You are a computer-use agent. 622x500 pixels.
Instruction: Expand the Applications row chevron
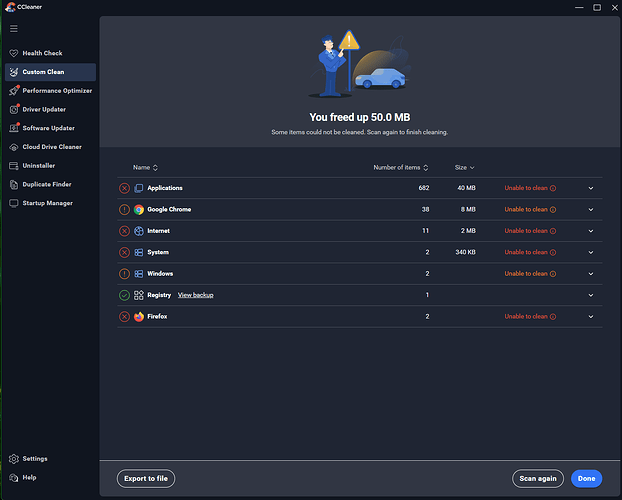coord(591,188)
